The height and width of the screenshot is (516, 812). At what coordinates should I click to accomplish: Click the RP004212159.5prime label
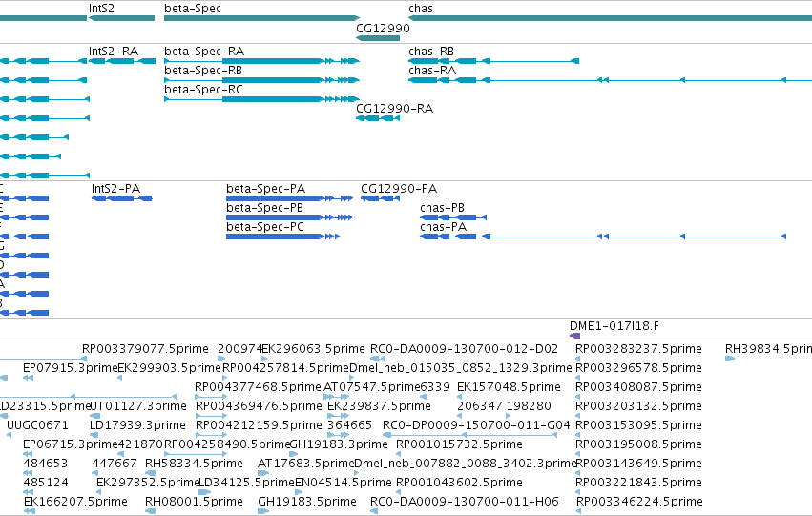pos(259,425)
